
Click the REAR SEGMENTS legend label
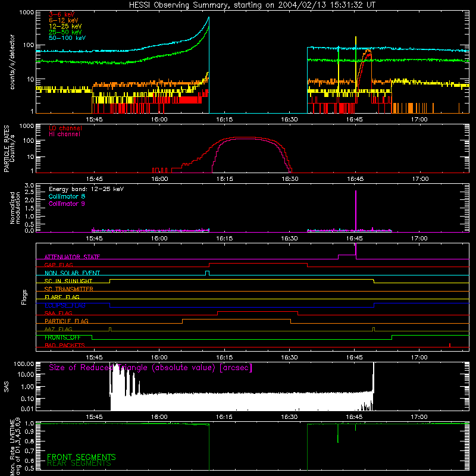click(x=79, y=464)
